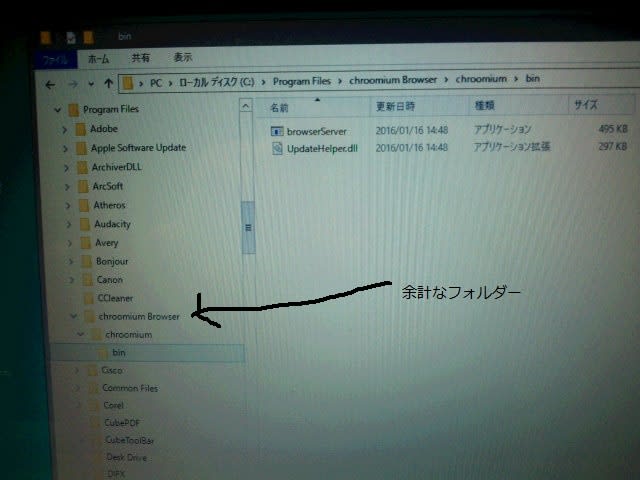Switch to the ホーム ribbon tab
The image size is (640, 480).
pyautogui.click(x=99, y=59)
